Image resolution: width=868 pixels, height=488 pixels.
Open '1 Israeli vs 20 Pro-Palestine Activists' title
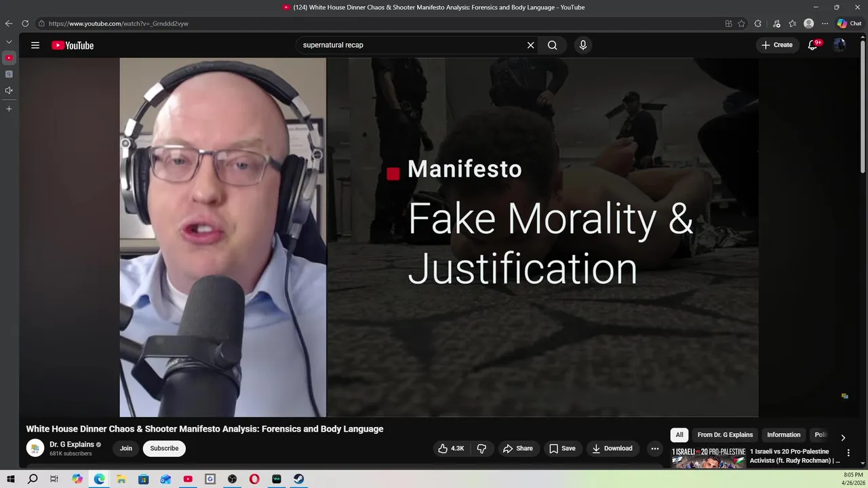click(795, 456)
